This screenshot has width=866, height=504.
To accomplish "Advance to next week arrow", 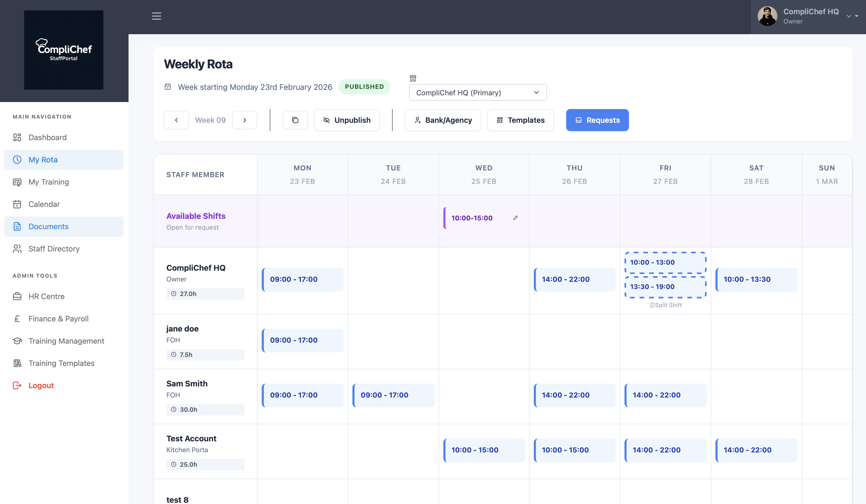I will coord(244,120).
